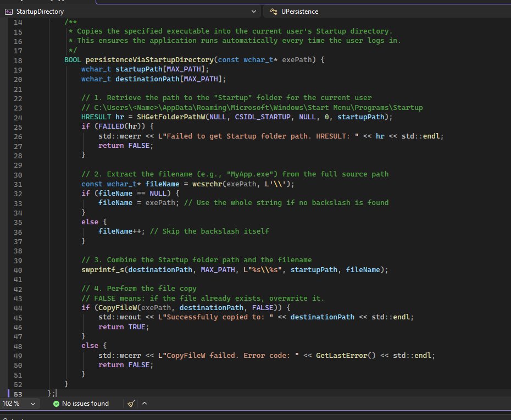Screen dimensions: 511x420
Task: Place cursor after closing brace on line 53
Action: 56,394
